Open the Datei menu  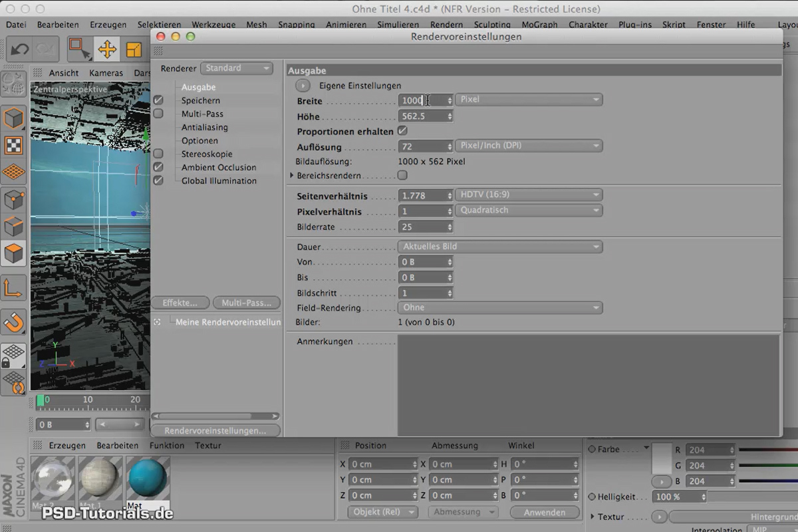pyautogui.click(x=16, y=25)
